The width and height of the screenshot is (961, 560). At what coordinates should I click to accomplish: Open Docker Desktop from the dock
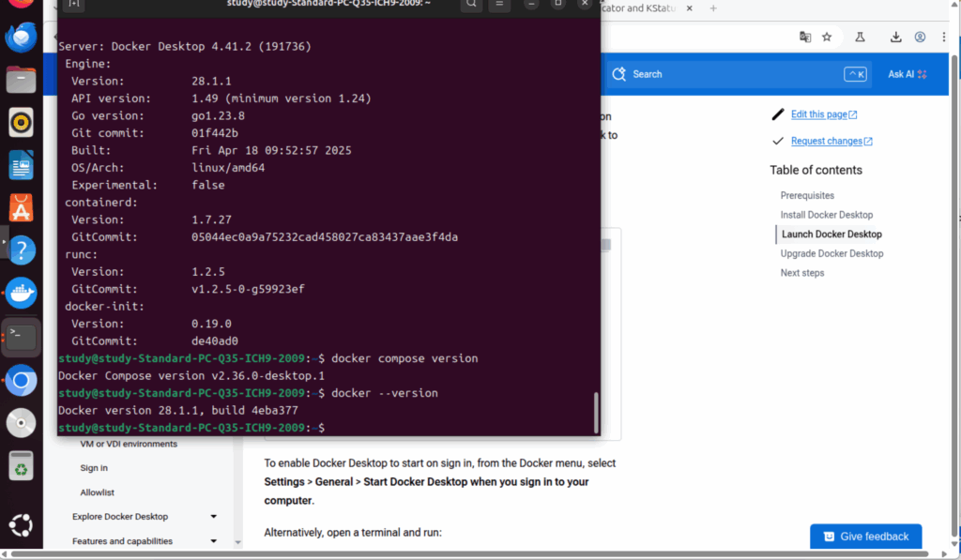tap(21, 293)
